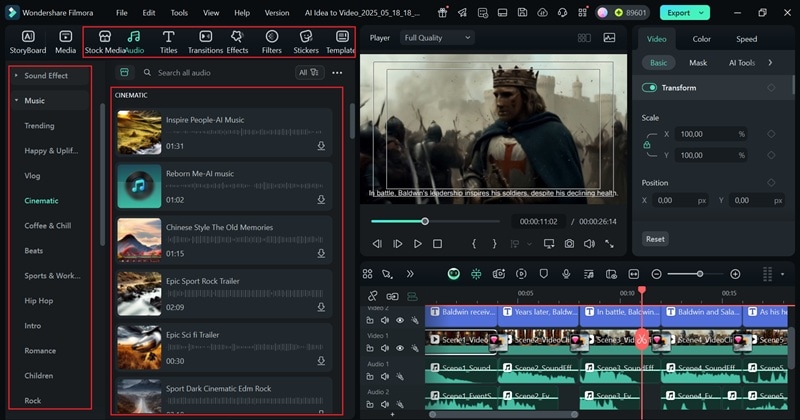The width and height of the screenshot is (800, 420).
Task: Select the Mask sub-tab
Action: (698, 63)
